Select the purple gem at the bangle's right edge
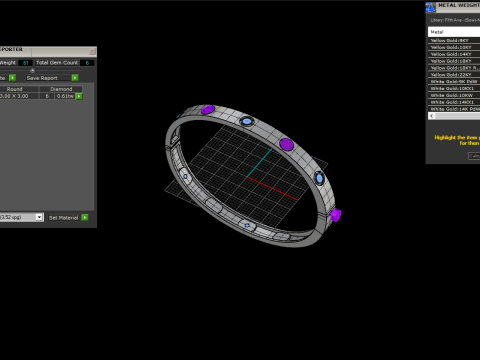 [335, 215]
